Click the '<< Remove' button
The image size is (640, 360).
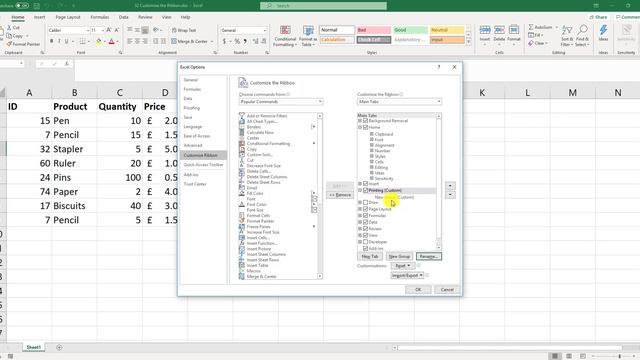tap(340, 195)
